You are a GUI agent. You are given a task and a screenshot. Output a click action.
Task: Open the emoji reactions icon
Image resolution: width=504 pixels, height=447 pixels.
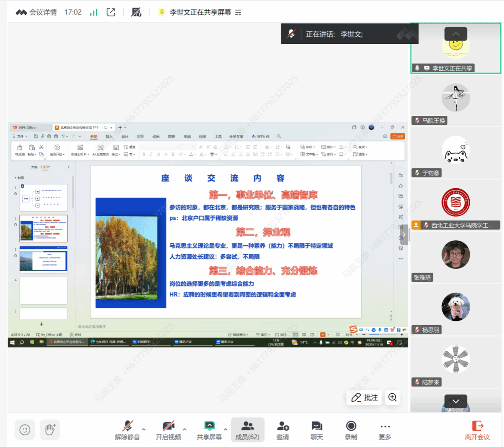coord(25,430)
